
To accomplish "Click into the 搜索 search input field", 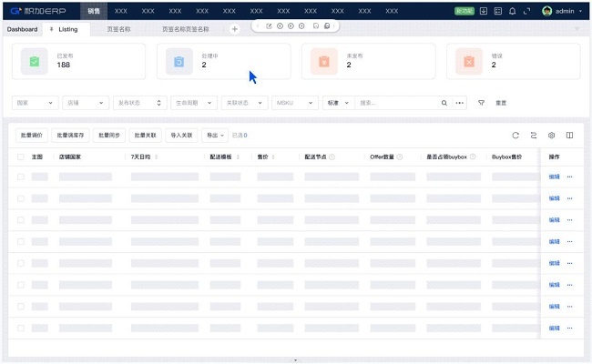I will tap(397, 103).
